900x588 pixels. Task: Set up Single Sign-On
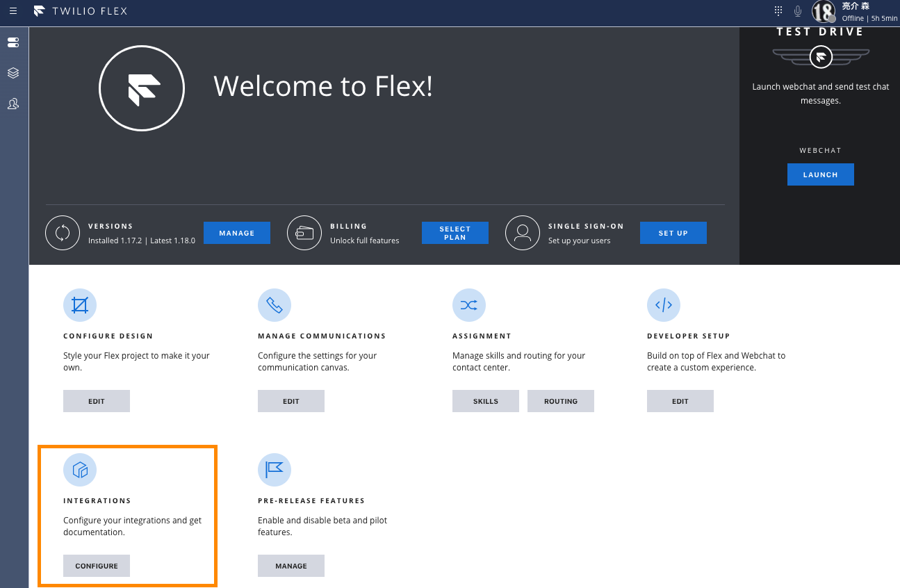coord(673,233)
